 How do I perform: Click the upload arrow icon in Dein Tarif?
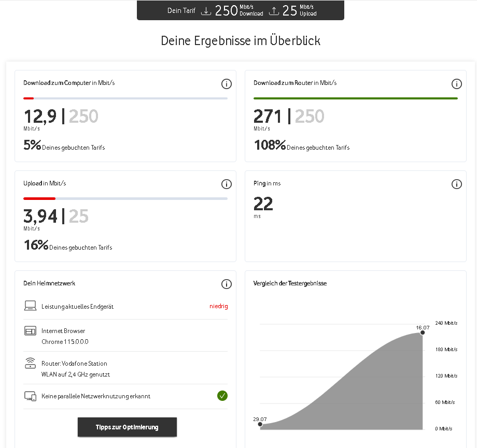(x=274, y=11)
